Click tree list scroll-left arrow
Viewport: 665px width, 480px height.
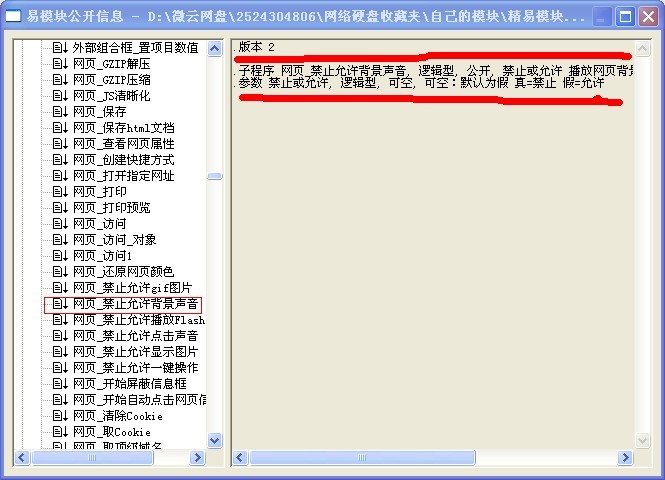(22, 458)
